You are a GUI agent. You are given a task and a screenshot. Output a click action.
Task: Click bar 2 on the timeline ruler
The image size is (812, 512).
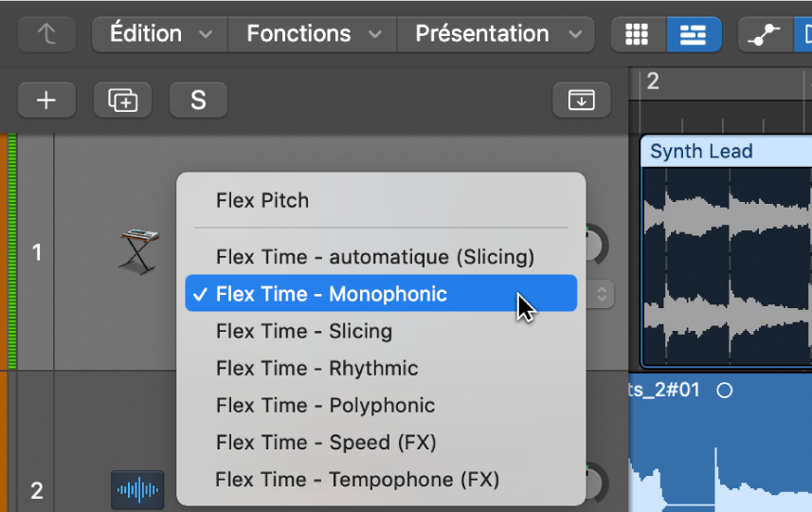point(653,82)
